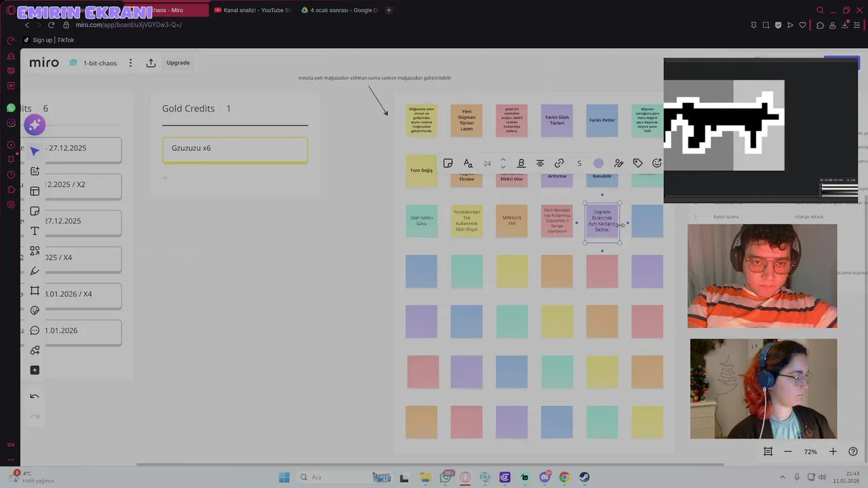Show hidden system tray icons
This screenshot has height=488, width=868.
click(782, 477)
